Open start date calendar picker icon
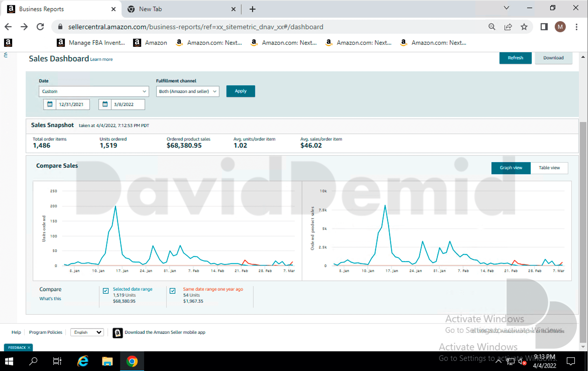The height and width of the screenshot is (371, 588). point(50,104)
